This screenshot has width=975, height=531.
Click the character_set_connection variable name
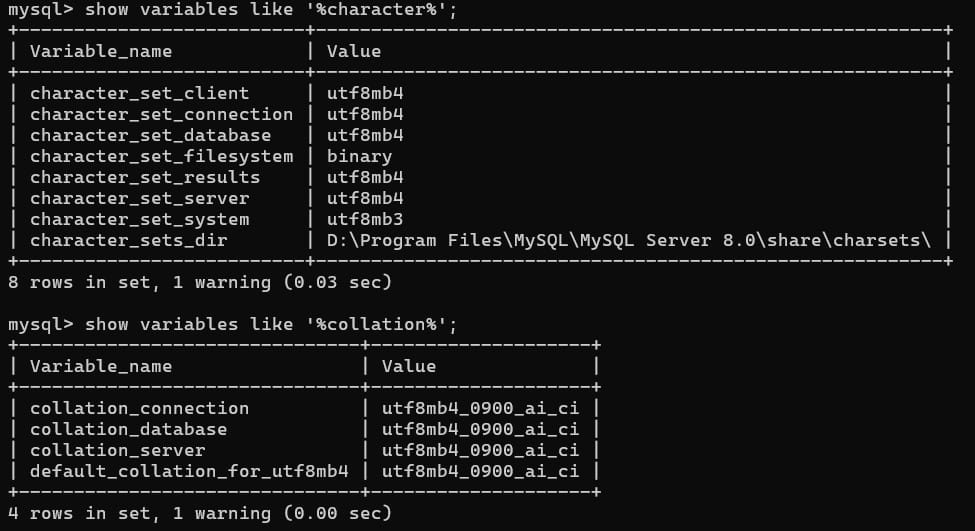(161, 114)
